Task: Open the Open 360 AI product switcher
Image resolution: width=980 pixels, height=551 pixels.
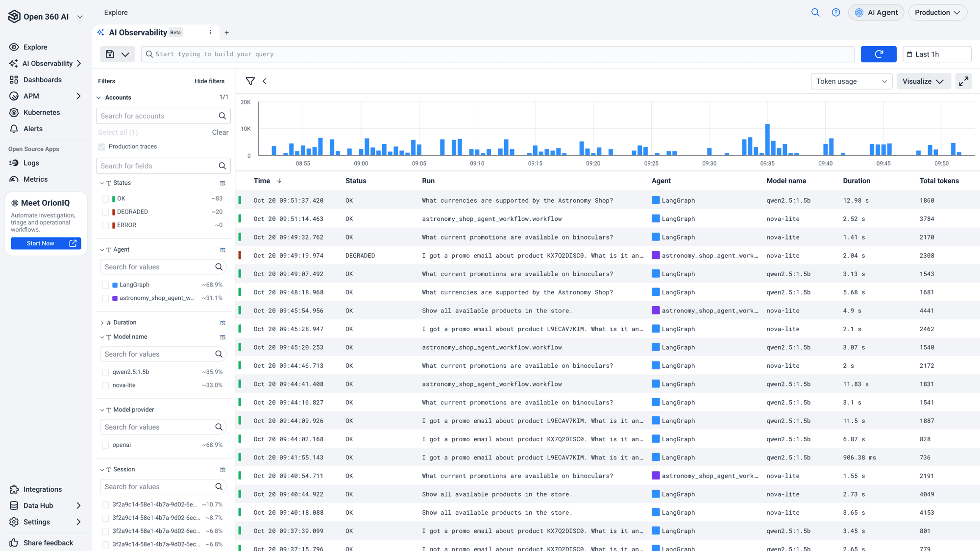Action: pyautogui.click(x=46, y=17)
